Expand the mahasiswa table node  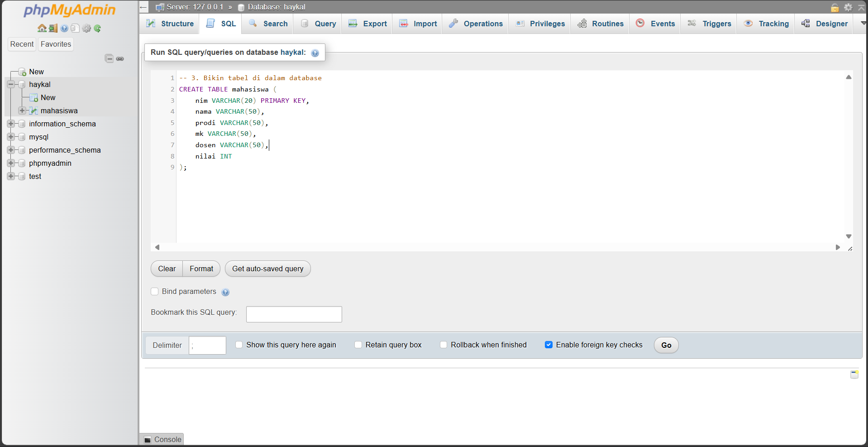[22, 111]
